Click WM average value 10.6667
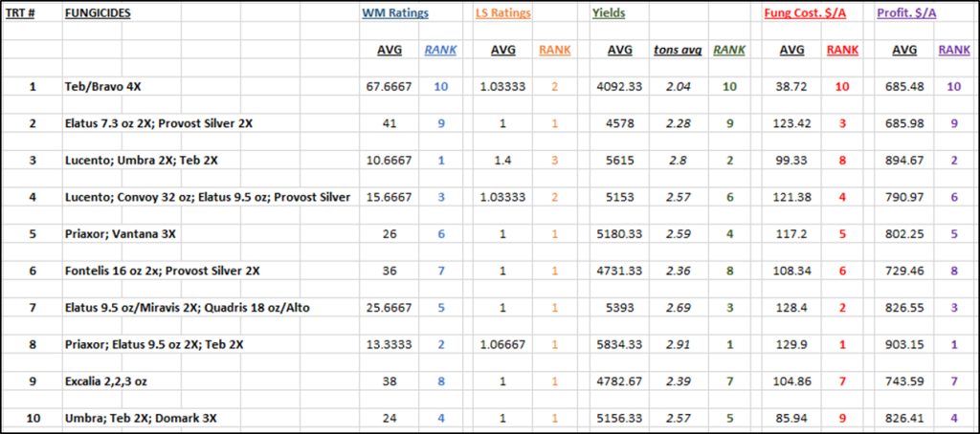Image resolution: width=980 pixels, height=434 pixels. click(389, 161)
